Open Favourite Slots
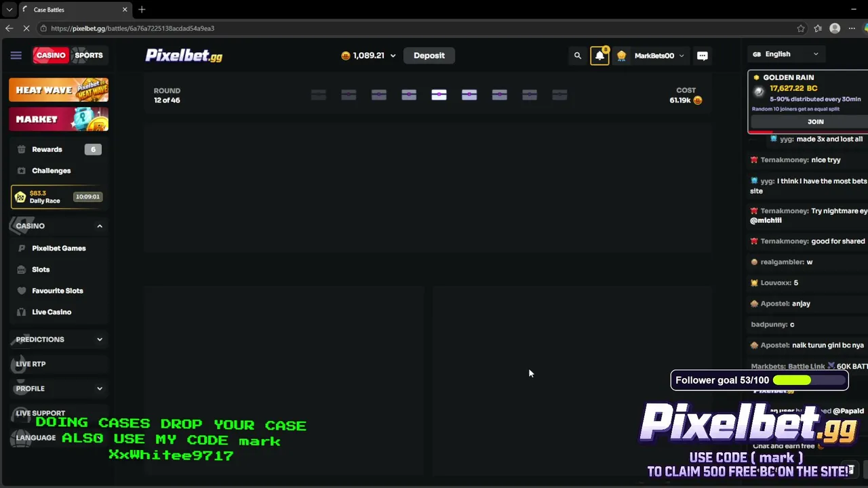 point(57,291)
